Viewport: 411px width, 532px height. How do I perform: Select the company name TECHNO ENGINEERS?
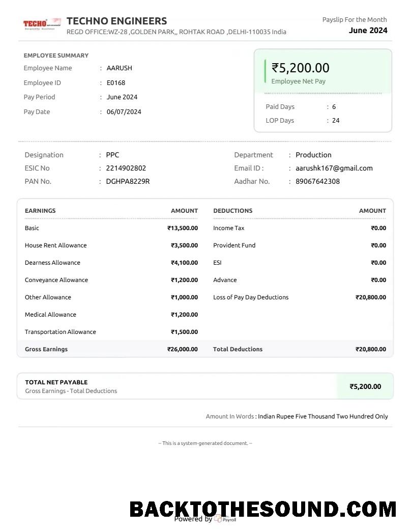116,21
